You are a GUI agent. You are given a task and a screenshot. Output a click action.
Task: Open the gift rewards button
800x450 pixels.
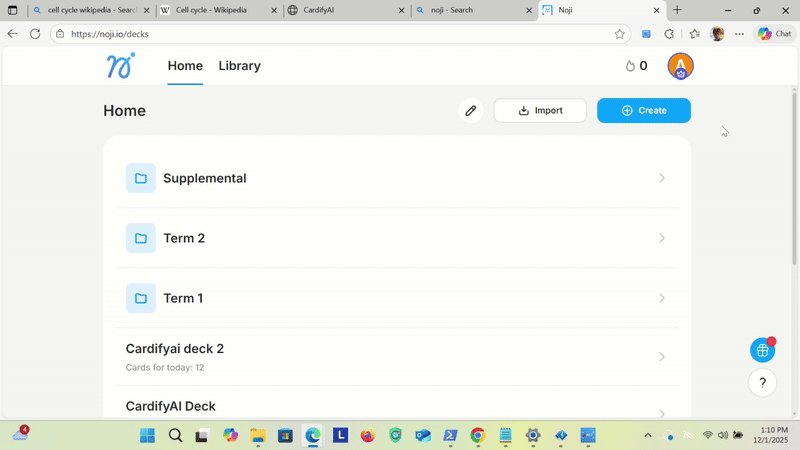coord(762,350)
